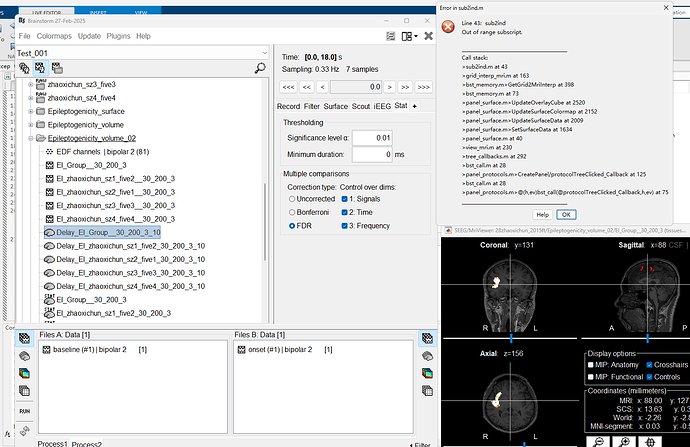Click the Minimum duration input field
690x447 pixels.
point(372,154)
